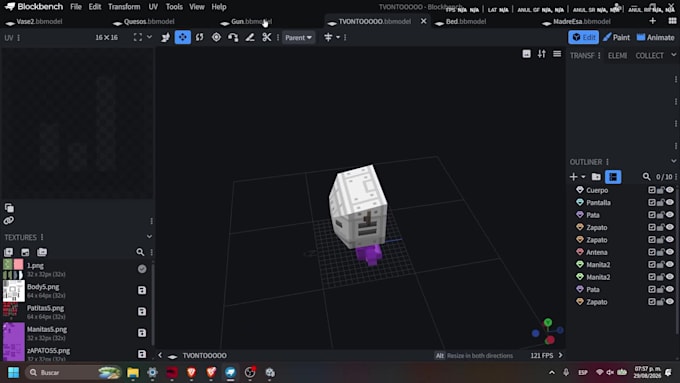Switch to Paint mode
The width and height of the screenshot is (680, 383).
click(x=616, y=37)
